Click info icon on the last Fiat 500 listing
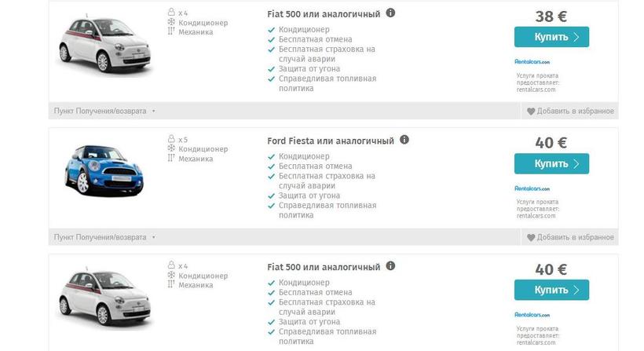Image resolution: width=644 pixels, height=351 pixels. [391, 266]
